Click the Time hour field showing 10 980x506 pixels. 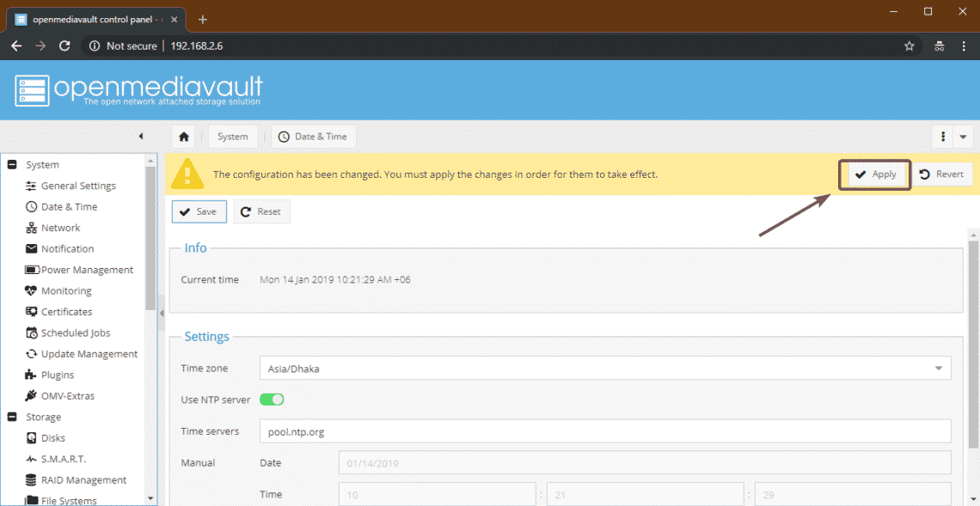[x=438, y=493]
